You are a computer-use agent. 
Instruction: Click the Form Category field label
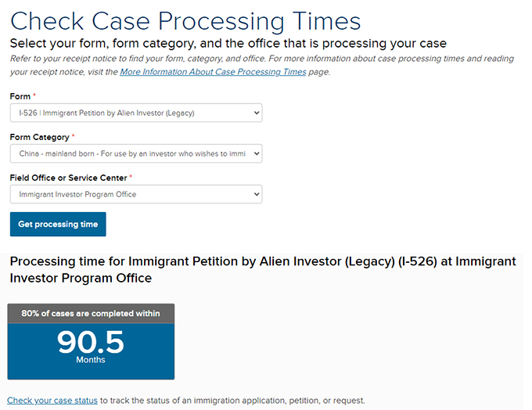39,137
